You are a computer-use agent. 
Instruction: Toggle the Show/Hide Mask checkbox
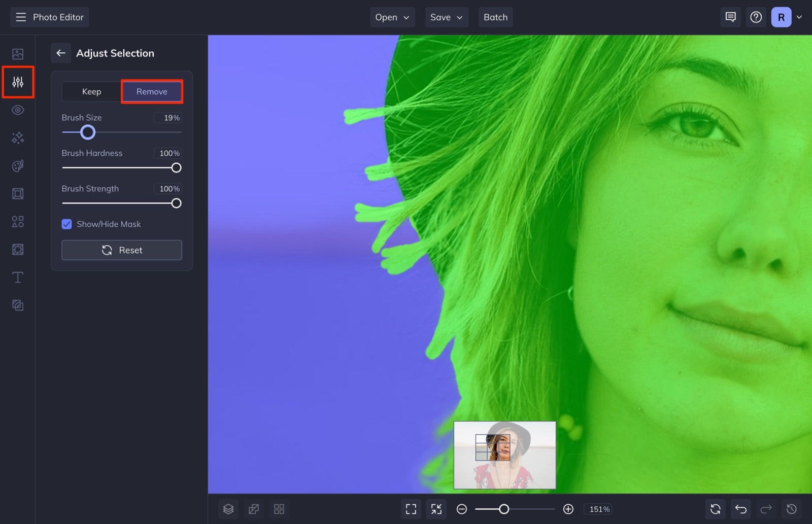coord(66,224)
